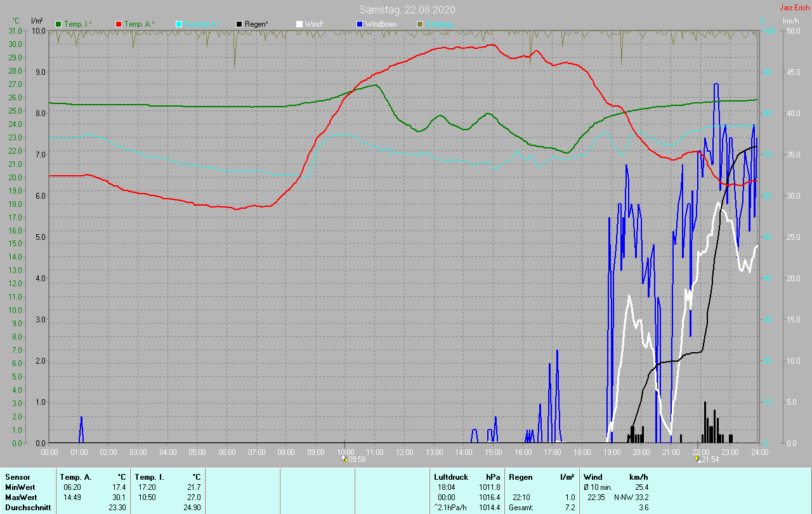Click the sunset marker icon at 21:54
The height and width of the screenshot is (514, 812).
[697, 459]
